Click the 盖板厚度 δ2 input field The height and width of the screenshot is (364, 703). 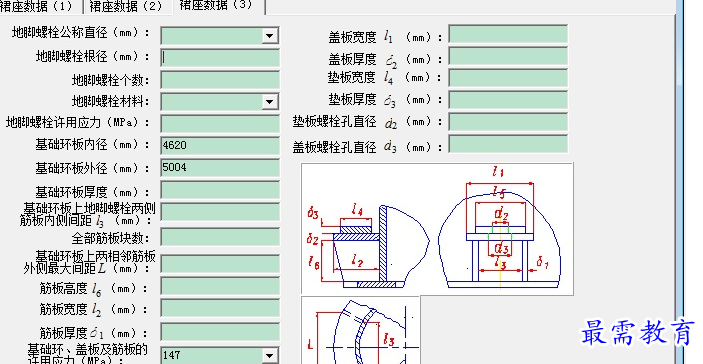pos(508,56)
